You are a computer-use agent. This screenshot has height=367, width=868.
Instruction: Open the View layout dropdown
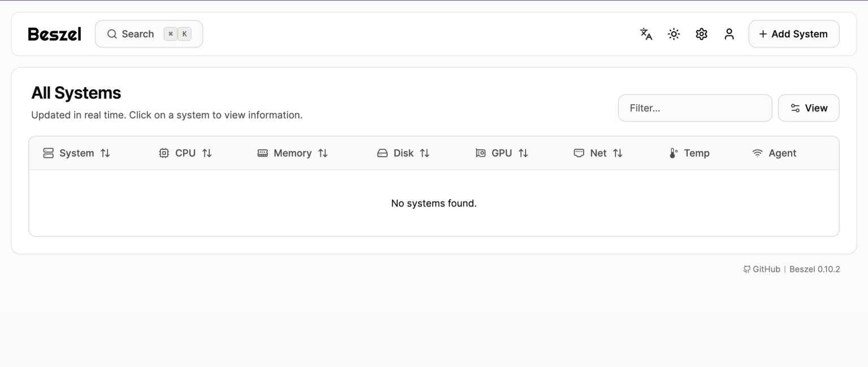pos(809,107)
